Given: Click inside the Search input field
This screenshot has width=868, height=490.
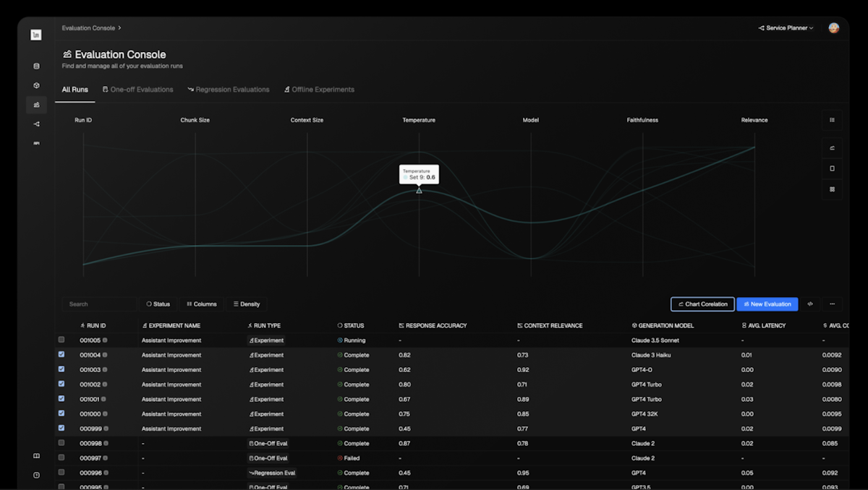Looking at the screenshot, I should pos(99,304).
